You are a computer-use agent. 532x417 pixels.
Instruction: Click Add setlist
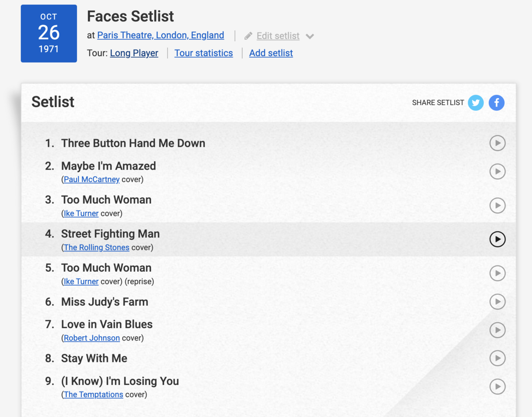(x=271, y=53)
